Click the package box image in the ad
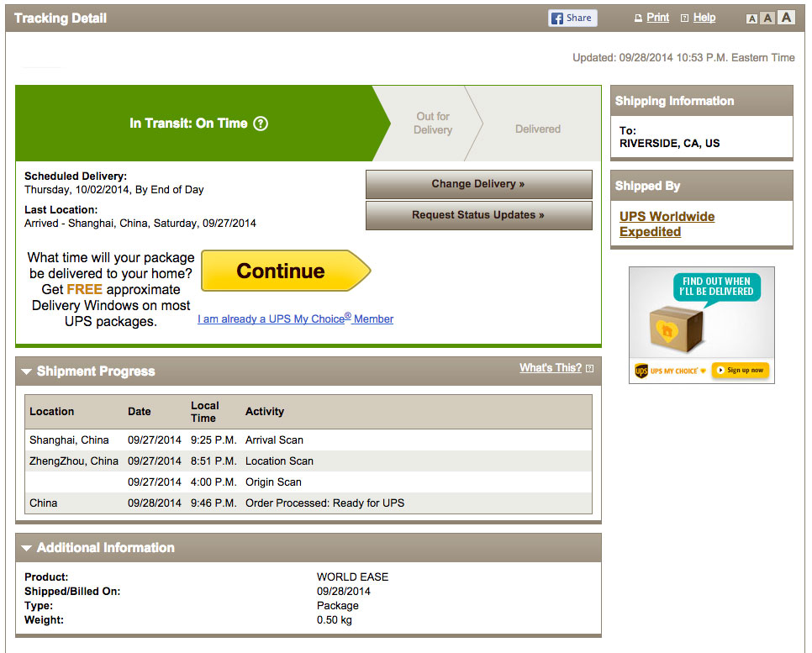812x653 pixels. pos(677,329)
